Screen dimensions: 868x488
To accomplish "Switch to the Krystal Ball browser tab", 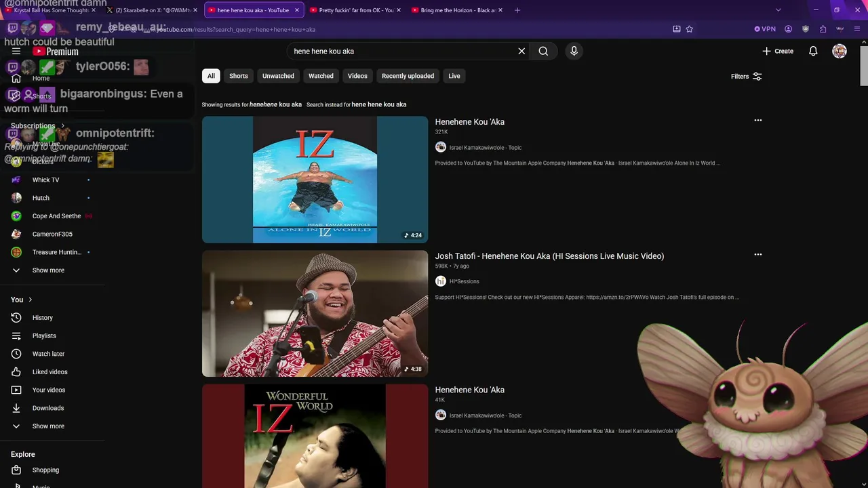I will click(x=51, y=10).
